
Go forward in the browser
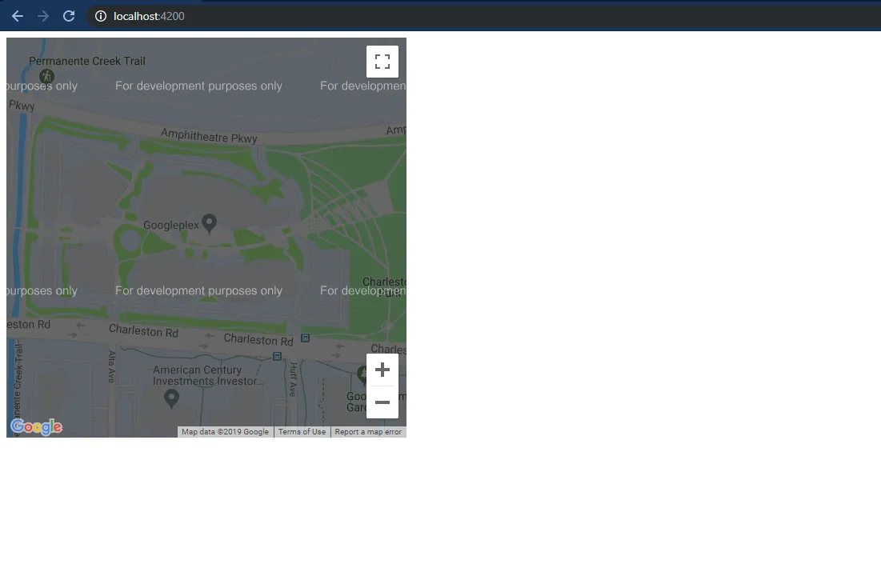(x=42, y=16)
